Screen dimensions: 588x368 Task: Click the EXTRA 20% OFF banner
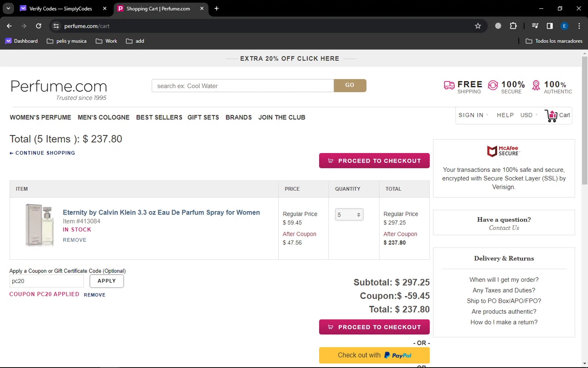coord(290,58)
